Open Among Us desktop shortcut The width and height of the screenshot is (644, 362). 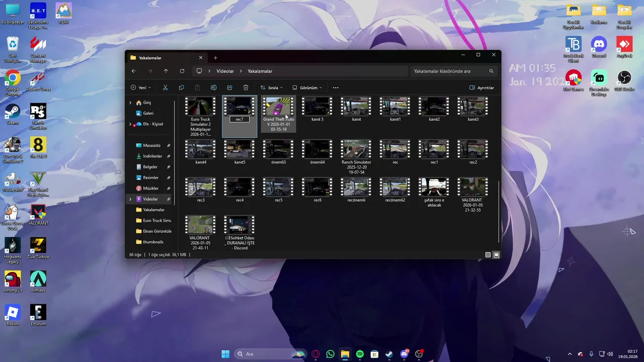coord(13,282)
